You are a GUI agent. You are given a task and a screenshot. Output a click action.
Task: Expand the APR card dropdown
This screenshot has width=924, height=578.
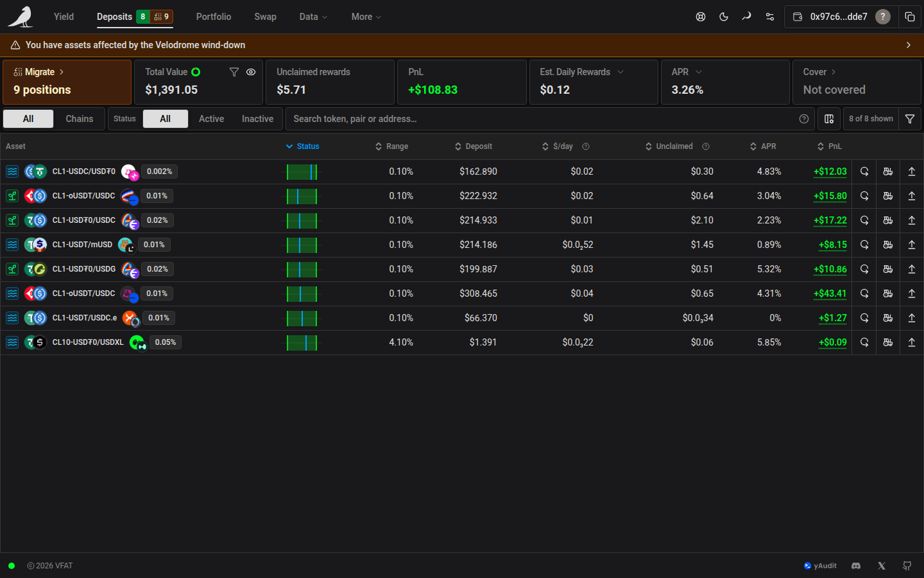coord(699,72)
